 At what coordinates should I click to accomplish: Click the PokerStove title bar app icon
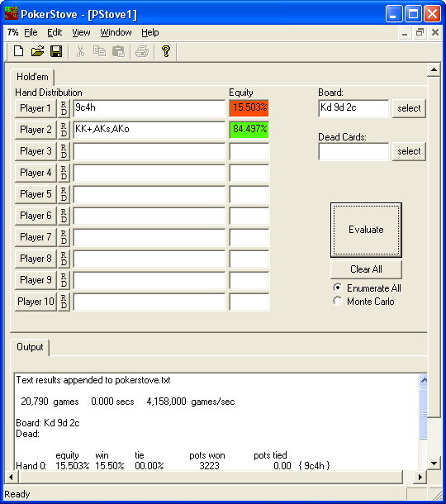click(x=12, y=14)
